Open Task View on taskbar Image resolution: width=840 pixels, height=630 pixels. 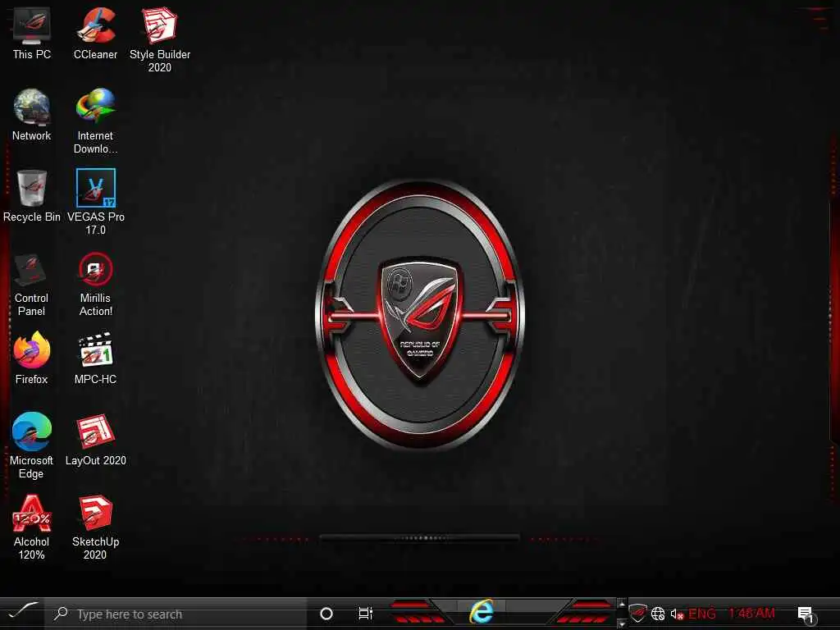pyautogui.click(x=365, y=614)
